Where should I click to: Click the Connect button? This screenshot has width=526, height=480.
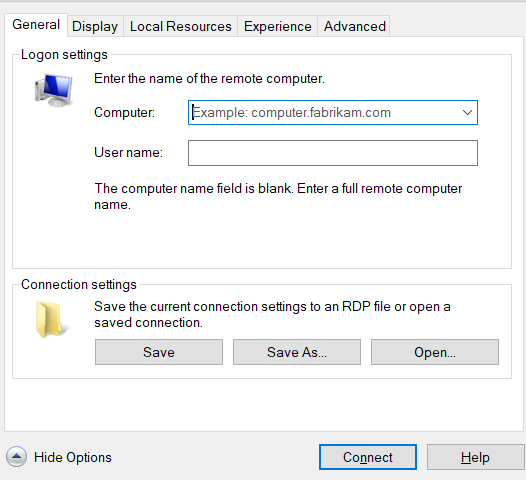[368, 457]
